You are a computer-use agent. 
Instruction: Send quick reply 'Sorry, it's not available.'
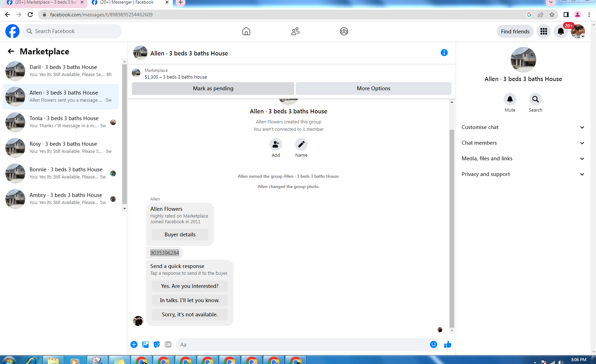[x=190, y=315]
